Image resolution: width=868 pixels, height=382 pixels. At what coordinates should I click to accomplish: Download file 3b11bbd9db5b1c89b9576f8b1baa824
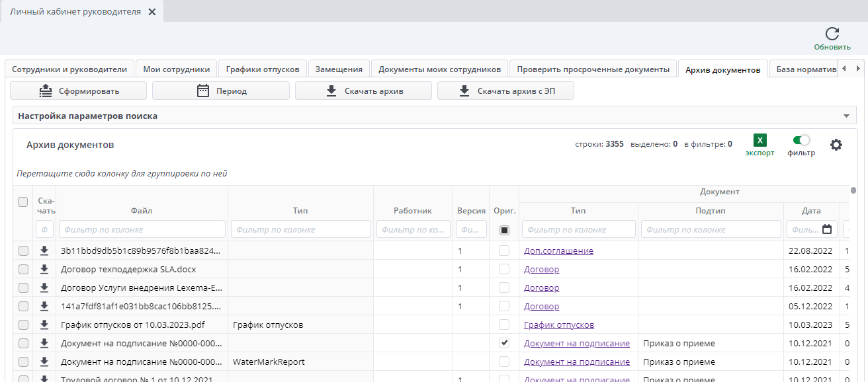44,250
